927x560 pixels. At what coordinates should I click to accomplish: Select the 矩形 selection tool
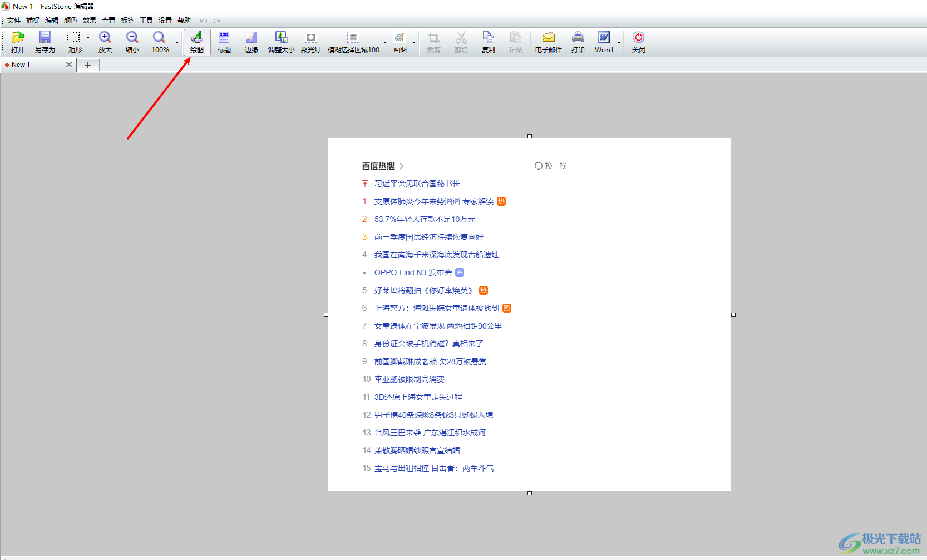[75, 42]
